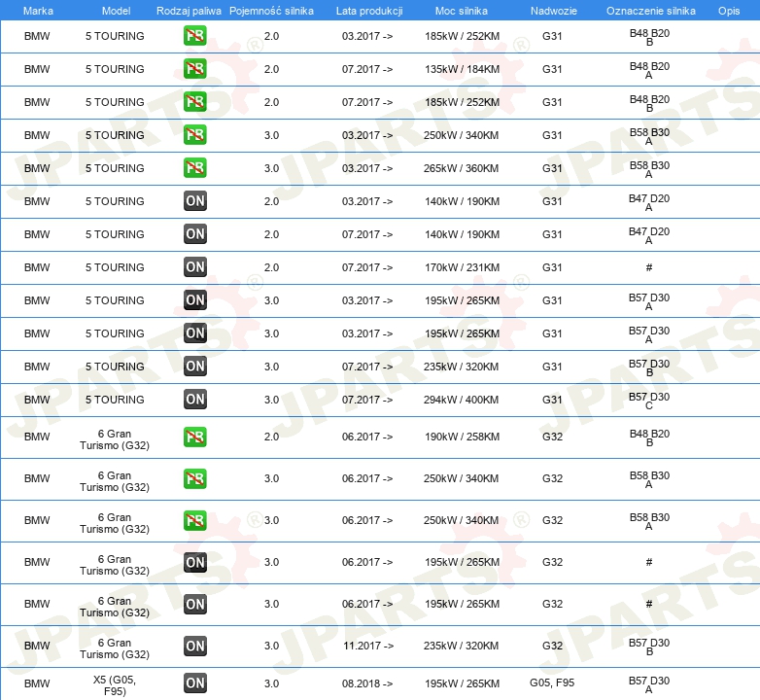Viewport: 760px width, 700px height.
Task: Click engine capacity 3.0 in the 294kW row
Action: (271, 400)
